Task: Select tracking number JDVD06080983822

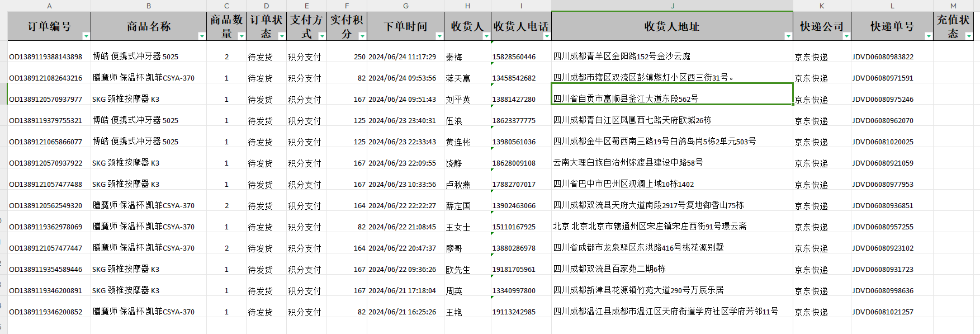Action: tap(883, 57)
